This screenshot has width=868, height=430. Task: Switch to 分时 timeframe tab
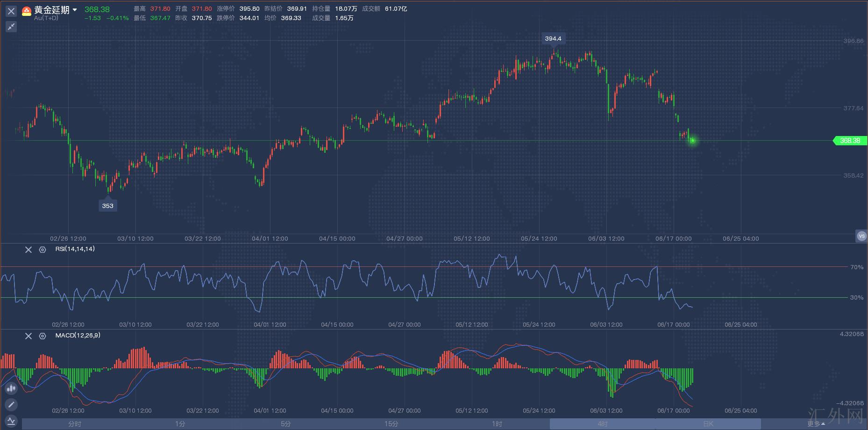[75, 424]
